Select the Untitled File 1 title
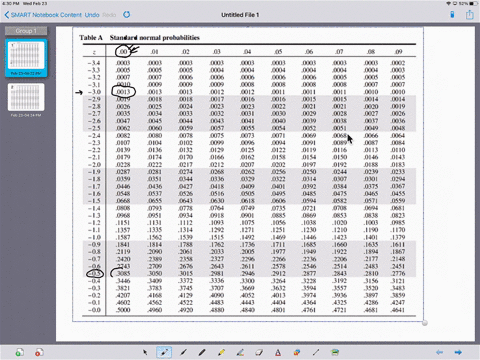This screenshot has width=480, height=360. [x=240, y=15]
